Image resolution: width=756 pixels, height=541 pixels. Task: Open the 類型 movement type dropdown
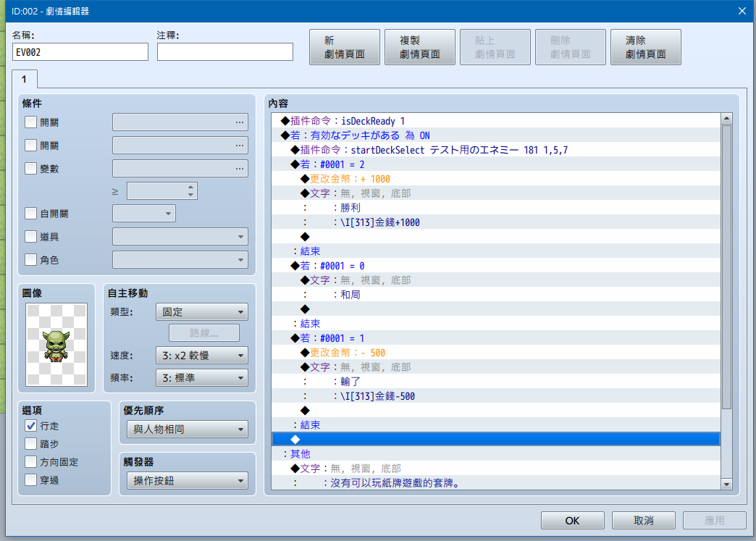pyautogui.click(x=202, y=312)
